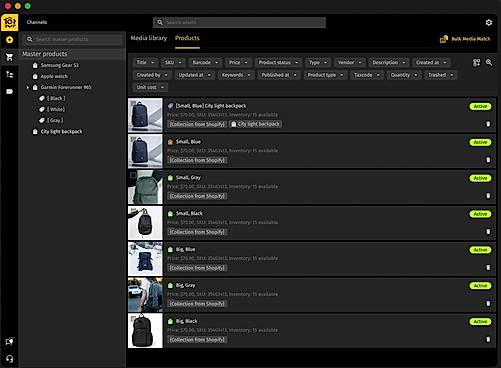Click the trash icon for Big, Black product
501x368 pixels.
(488, 339)
